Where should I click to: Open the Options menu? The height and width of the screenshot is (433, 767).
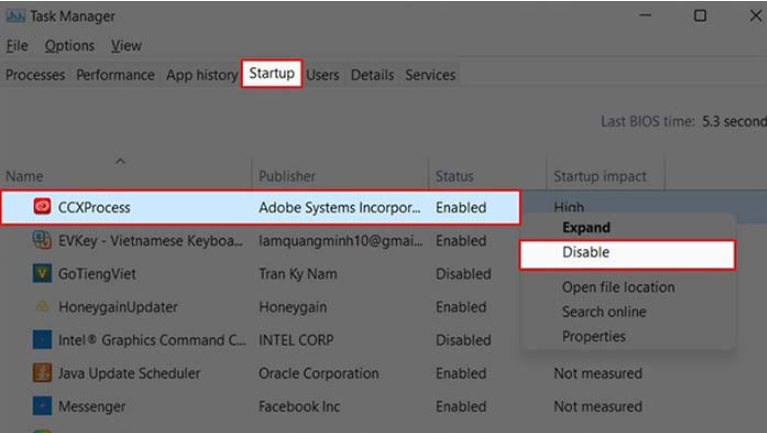[69, 46]
